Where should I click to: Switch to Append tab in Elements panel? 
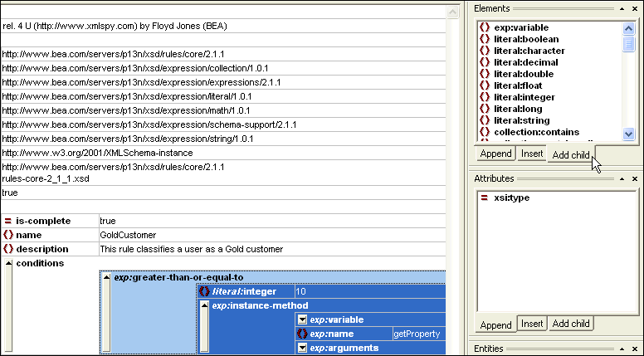pos(495,154)
